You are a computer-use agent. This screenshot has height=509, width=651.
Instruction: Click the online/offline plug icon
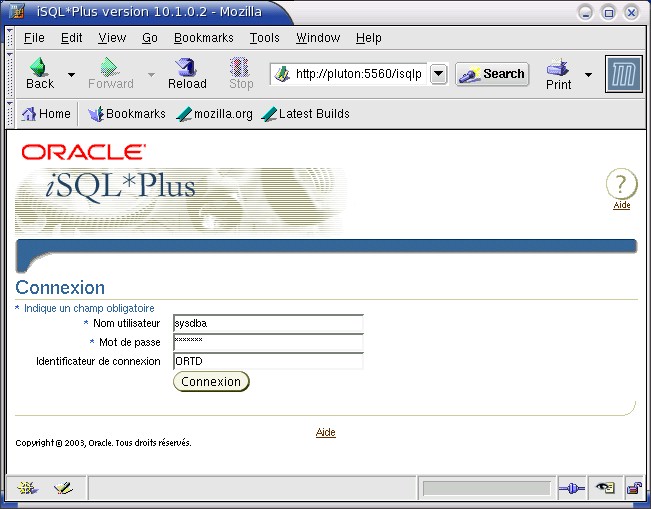coord(571,488)
